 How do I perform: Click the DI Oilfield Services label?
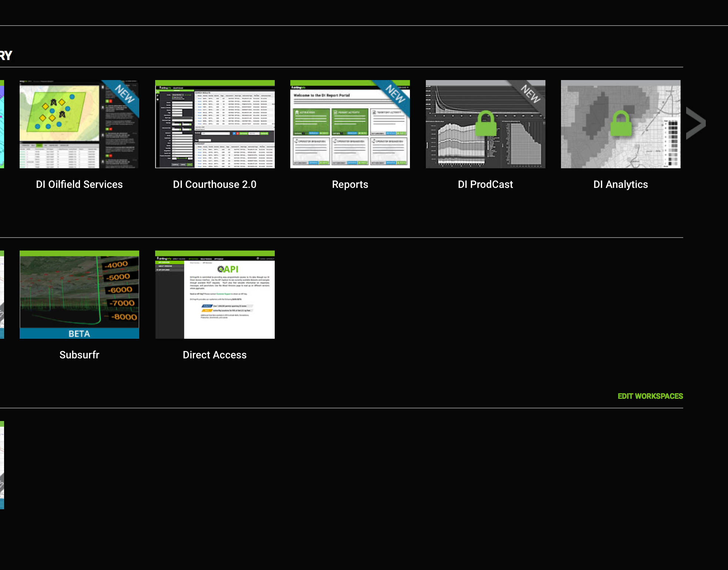pyautogui.click(x=79, y=184)
